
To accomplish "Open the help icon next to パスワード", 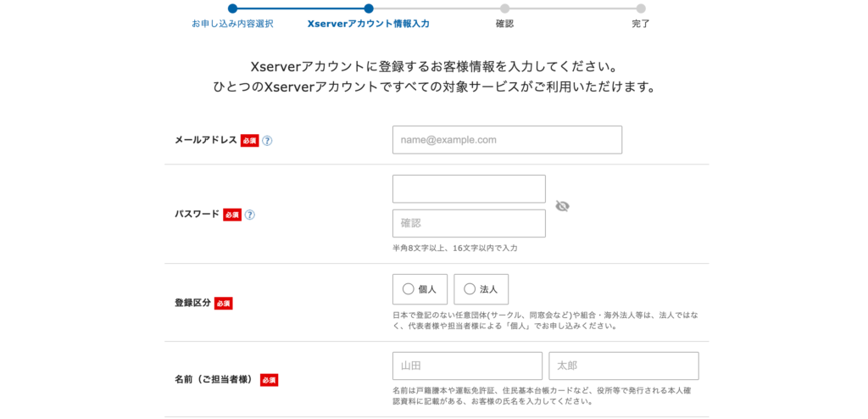I will tap(250, 215).
